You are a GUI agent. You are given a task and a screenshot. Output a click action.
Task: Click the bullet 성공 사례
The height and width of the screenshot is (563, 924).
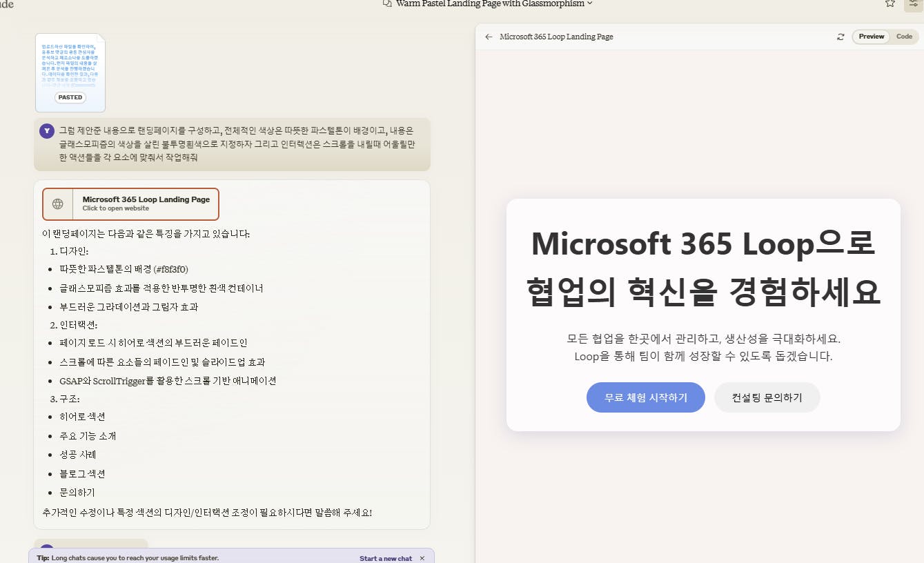coord(78,455)
